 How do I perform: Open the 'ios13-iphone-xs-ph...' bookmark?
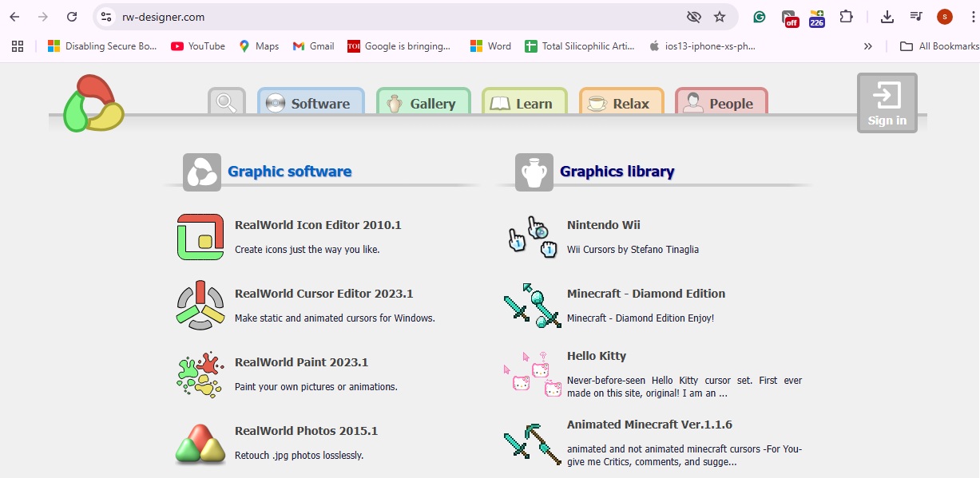[701, 46]
